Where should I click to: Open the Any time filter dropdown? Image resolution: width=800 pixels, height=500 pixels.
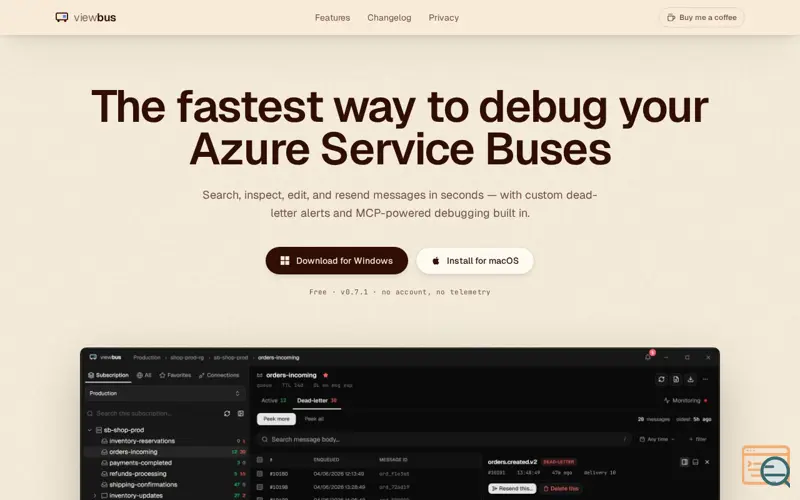657,439
